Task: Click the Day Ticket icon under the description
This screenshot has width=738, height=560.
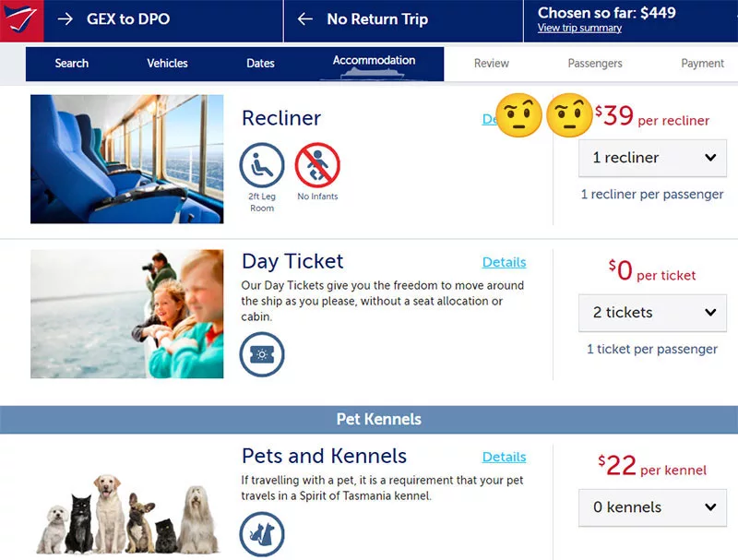Action: pos(262,355)
